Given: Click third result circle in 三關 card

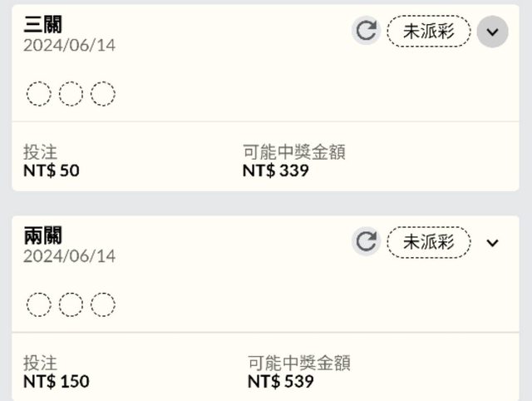Looking at the screenshot, I should (x=103, y=94).
